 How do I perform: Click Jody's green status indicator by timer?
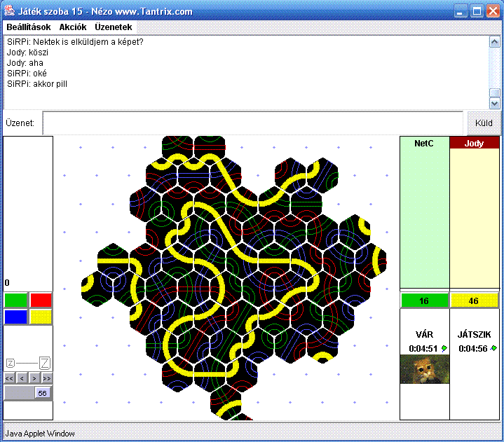click(493, 348)
